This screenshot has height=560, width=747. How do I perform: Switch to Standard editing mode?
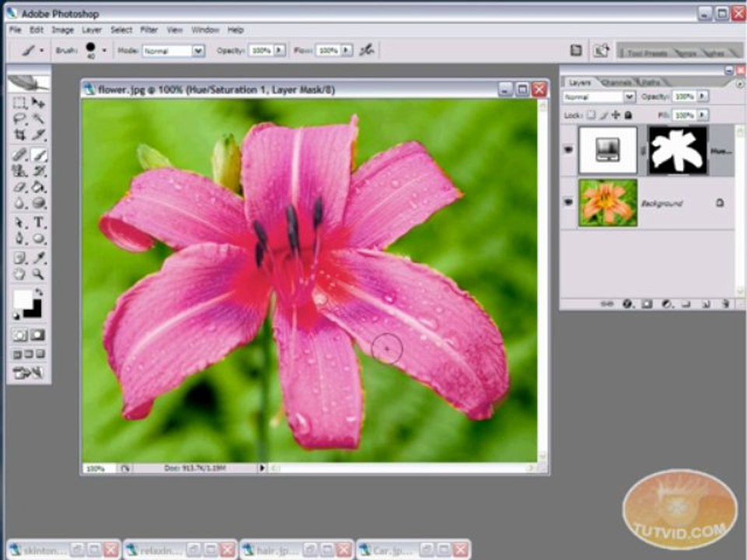coord(20,335)
